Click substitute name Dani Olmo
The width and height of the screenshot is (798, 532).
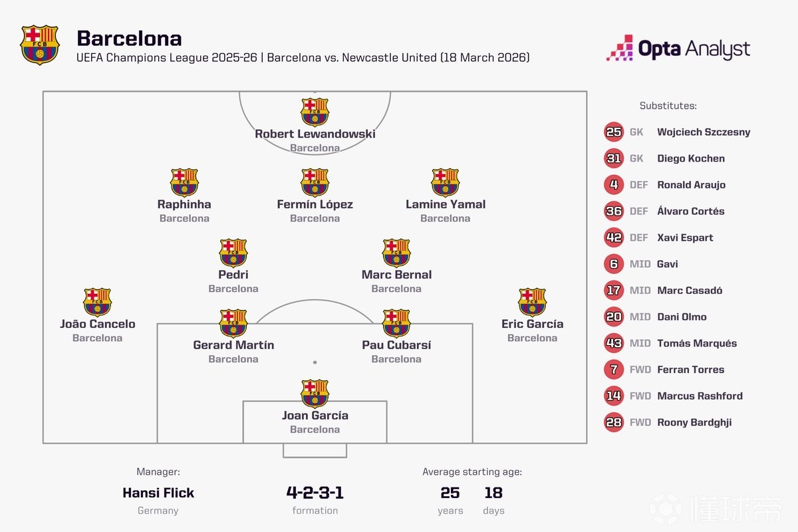click(x=682, y=317)
